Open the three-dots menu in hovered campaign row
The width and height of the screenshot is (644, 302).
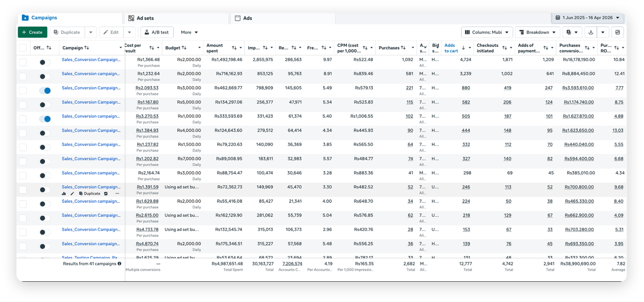pyautogui.click(x=117, y=194)
